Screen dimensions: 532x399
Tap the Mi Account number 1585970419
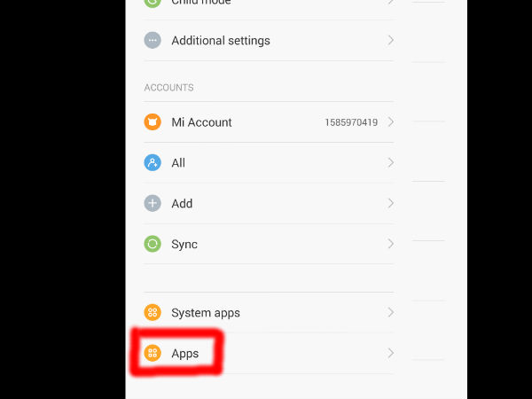(351, 122)
